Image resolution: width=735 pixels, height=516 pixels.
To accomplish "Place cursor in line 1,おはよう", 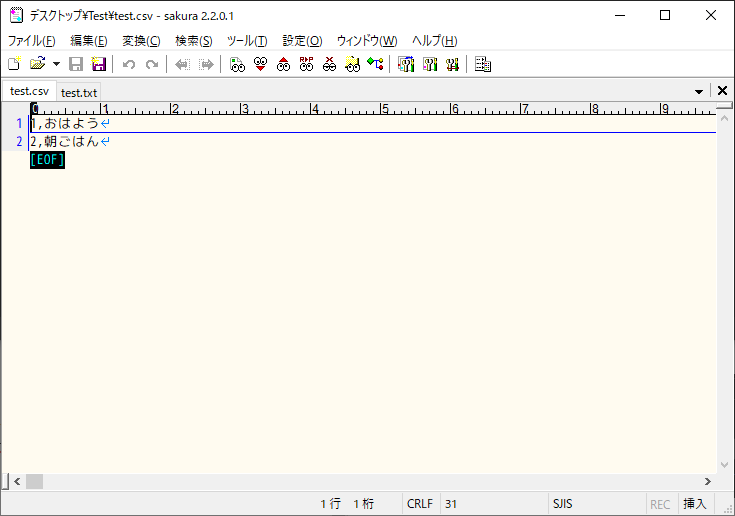I will point(65,124).
